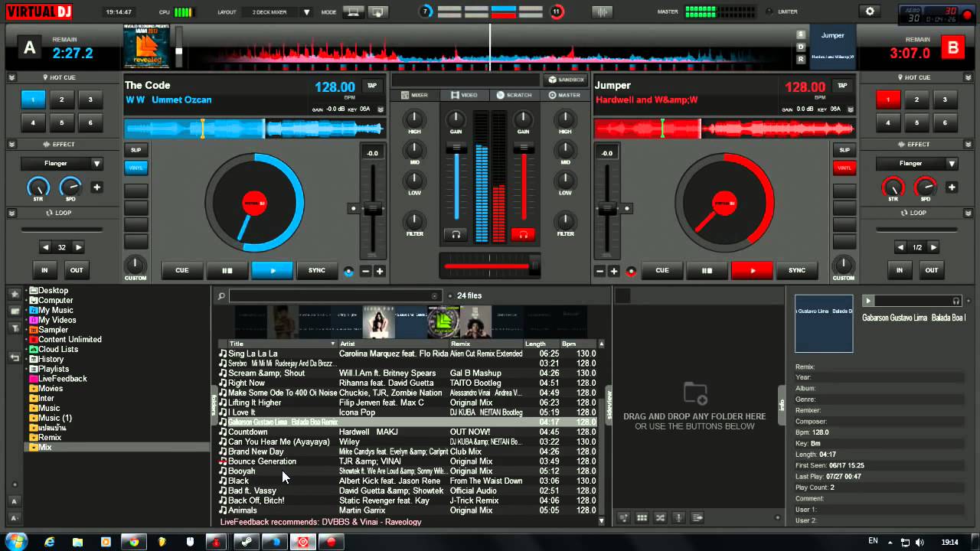The image size is (980, 551).
Task: Trigger hot cue 1 on deck B
Action: pos(888,99)
